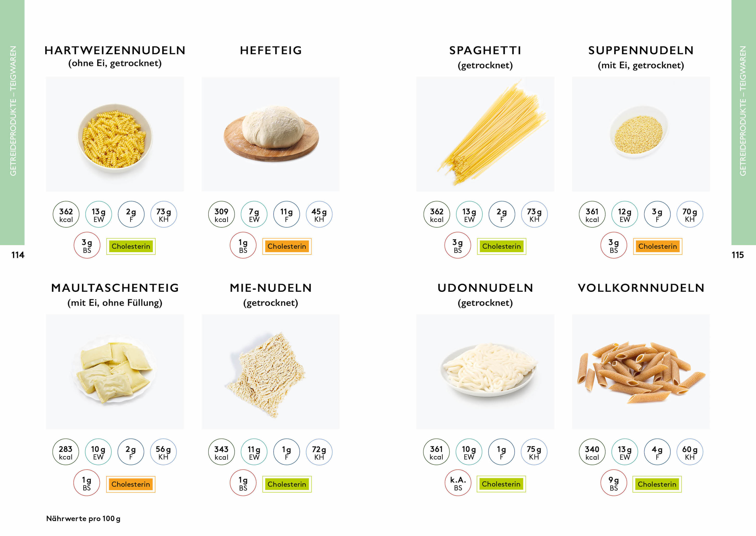Image resolution: width=756 pixels, height=536 pixels.
Task: Open the dried spaghetti photo
Action: [x=485, y=134]
